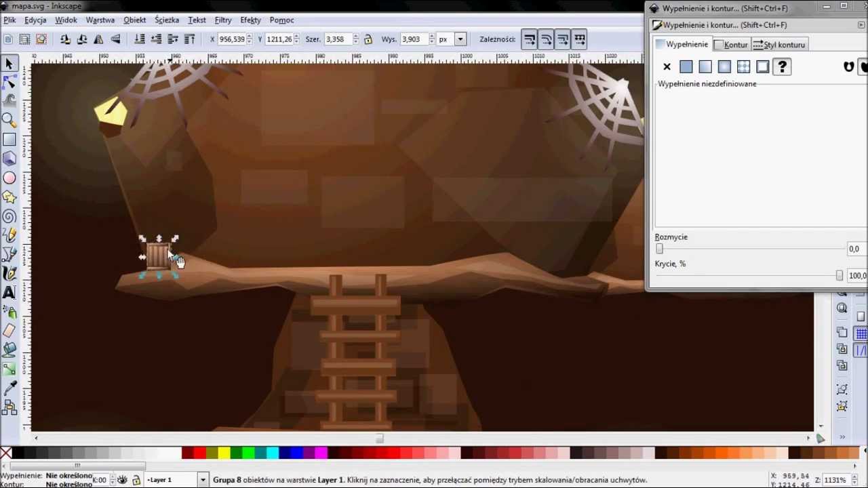Choose the Star tool
The height and width of the screenshot is (488, 868).
tap(10, 196)
